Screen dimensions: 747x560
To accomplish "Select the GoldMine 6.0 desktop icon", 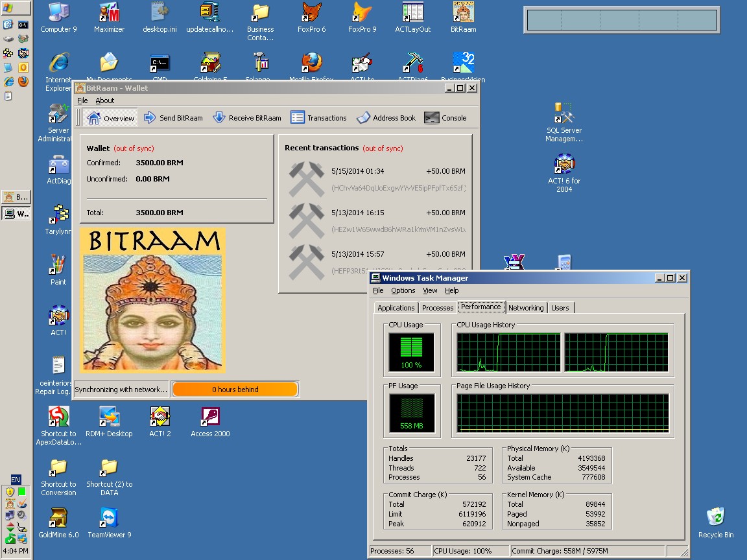I will [x=58, y=522].
